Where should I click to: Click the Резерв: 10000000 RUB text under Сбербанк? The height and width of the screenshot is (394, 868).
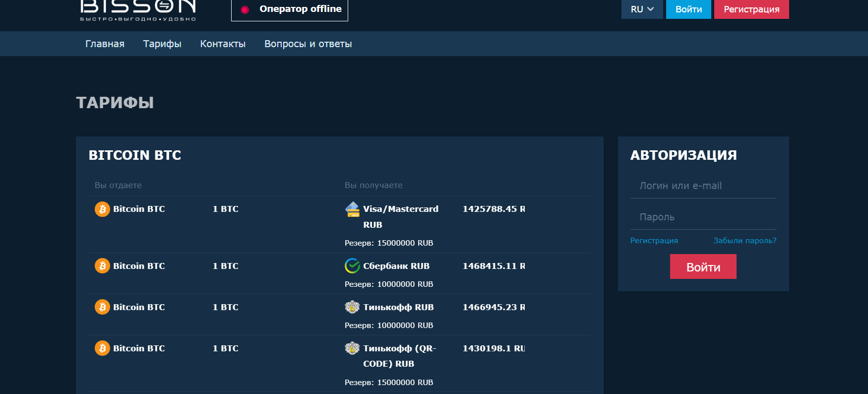click(389, 284)
